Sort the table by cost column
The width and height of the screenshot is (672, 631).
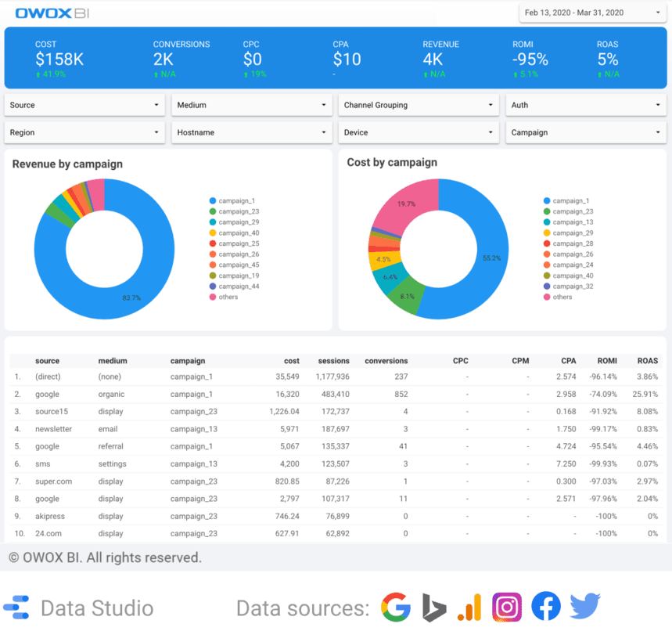(291, 361)
